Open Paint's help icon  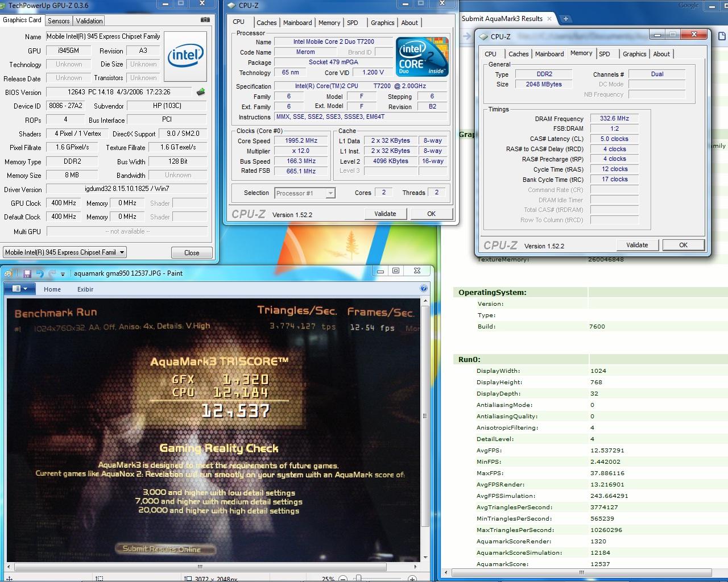pyautogui.click(x=424, y=289)
